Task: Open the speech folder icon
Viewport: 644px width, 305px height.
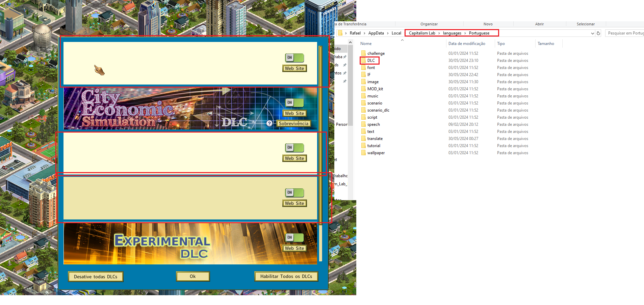Action: pos(363,124)
